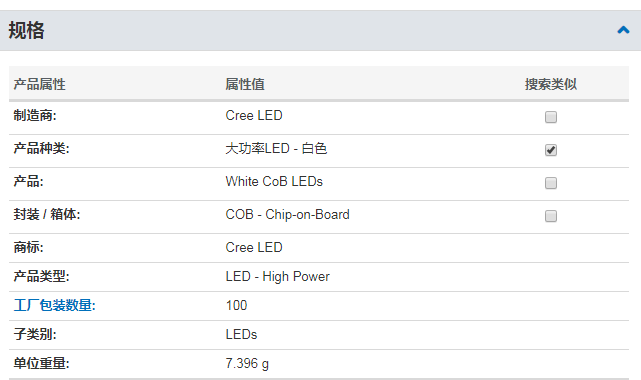Tick the 产品 White CoB LEDs checkbox
The width and height of the screenshot is (641, 380).
click(551, 183)
